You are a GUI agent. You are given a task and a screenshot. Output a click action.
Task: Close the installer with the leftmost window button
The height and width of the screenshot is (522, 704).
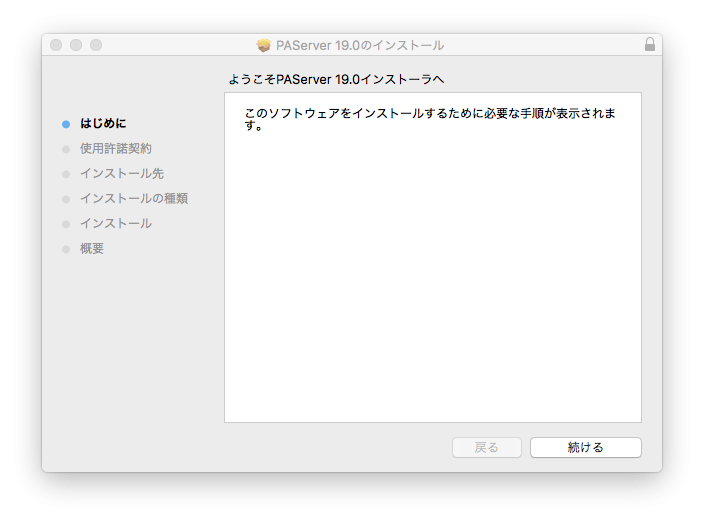pos(56,45)
